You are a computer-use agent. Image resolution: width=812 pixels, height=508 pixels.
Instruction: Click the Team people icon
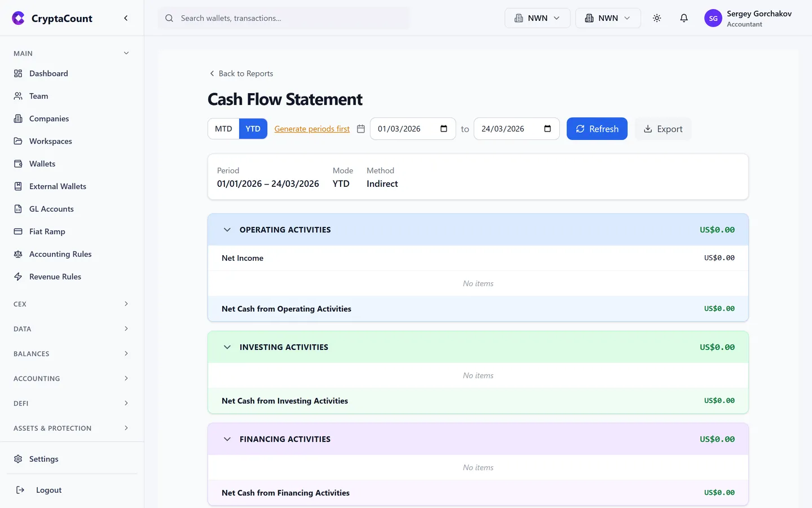pyautogui.click(x=18, y=96)
